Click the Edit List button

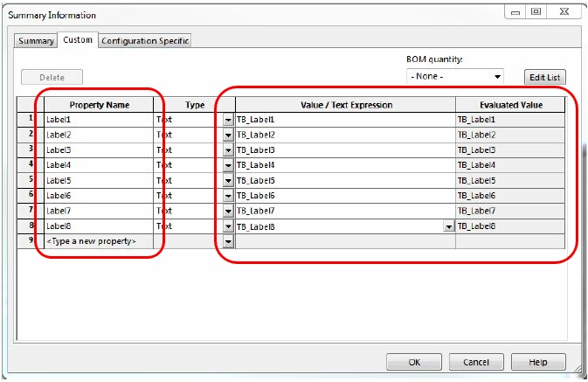(543, 78)
